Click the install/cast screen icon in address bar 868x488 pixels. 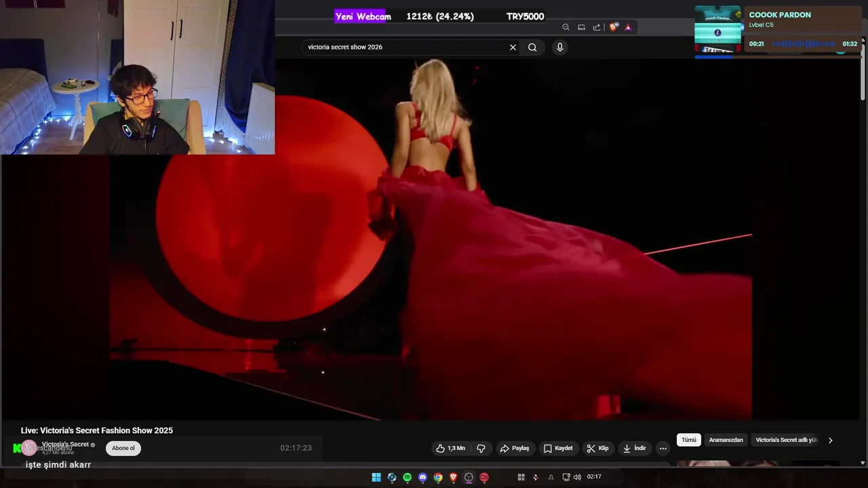pos(581,27)
